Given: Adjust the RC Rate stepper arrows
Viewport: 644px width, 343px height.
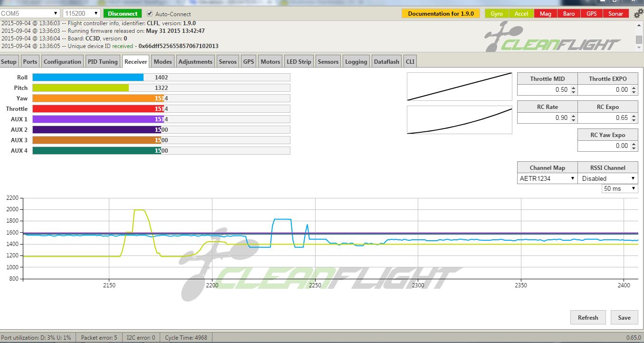Looking at the screenshot, I should [573, 118].
